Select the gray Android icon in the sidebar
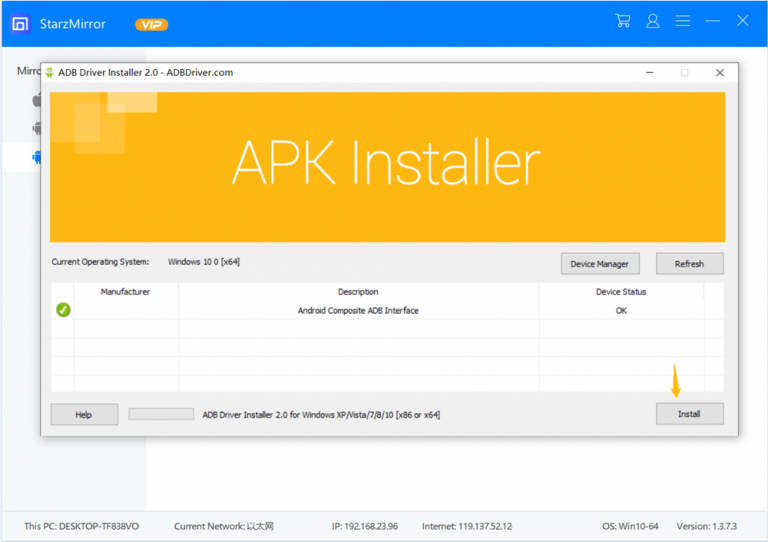The height and width of the screenshot is (542, 768). pyautogui.click(x=37, y=128)
